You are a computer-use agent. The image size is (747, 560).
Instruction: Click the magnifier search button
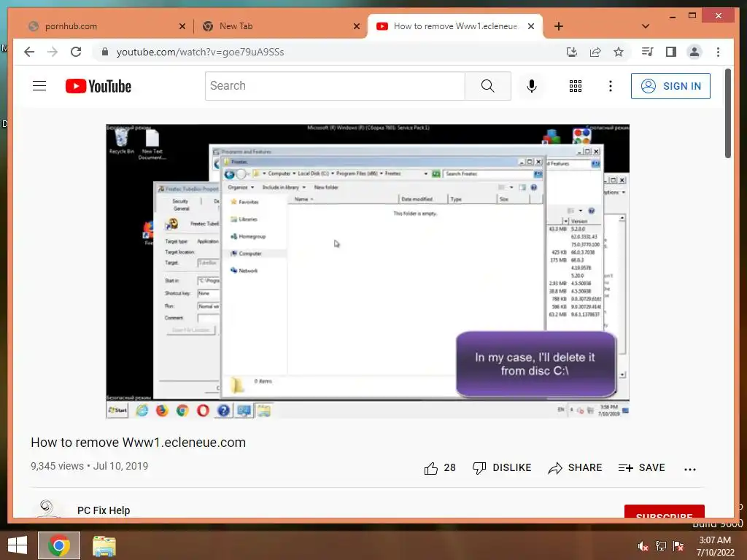point(488,86)
